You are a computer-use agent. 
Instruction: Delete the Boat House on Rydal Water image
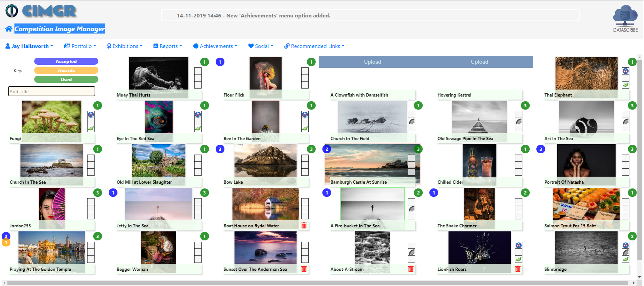304,225
